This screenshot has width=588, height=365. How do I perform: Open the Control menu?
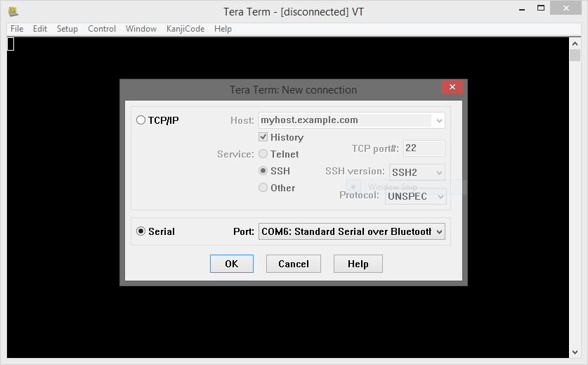pyautogui.click(x=102, y=29)
